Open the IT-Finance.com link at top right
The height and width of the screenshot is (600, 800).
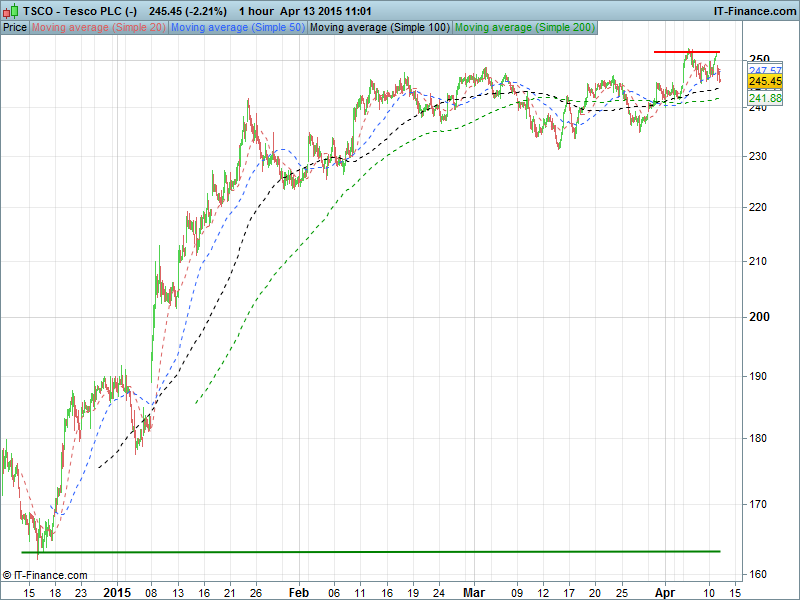tap(753, 10)
